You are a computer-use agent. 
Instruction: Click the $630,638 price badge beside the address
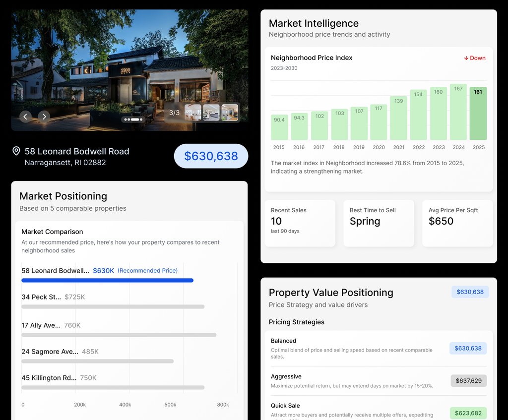[211, 156]
